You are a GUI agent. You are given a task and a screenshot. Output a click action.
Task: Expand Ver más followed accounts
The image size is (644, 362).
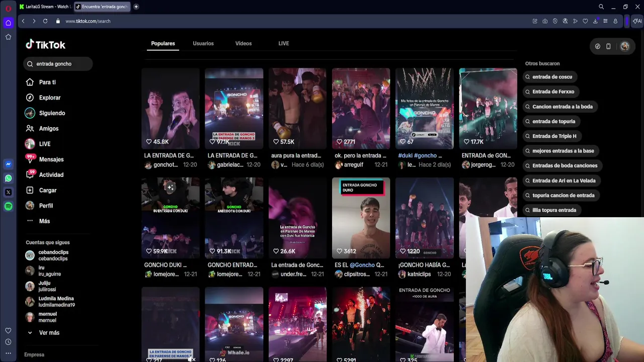pyautogui.click(x=43, y=333)
